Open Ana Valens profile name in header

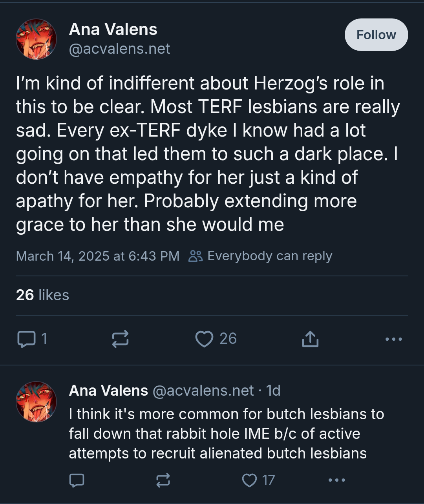point(113,29)
